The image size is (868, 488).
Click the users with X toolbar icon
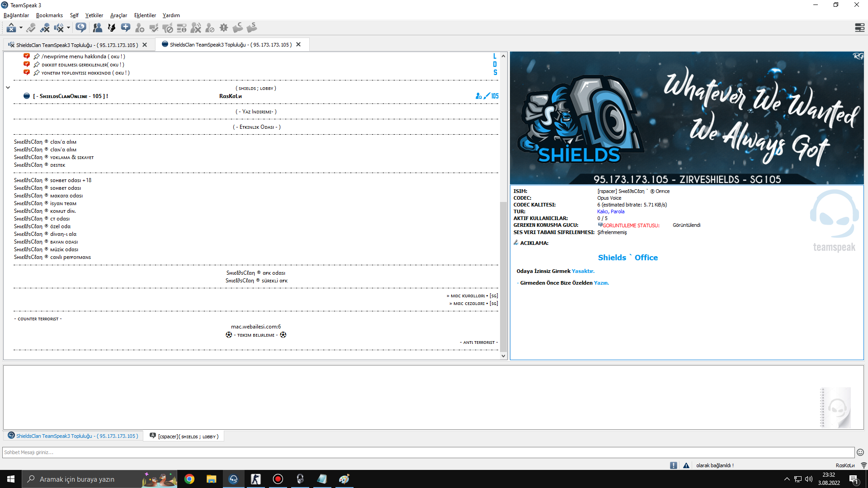pos(196,28)
